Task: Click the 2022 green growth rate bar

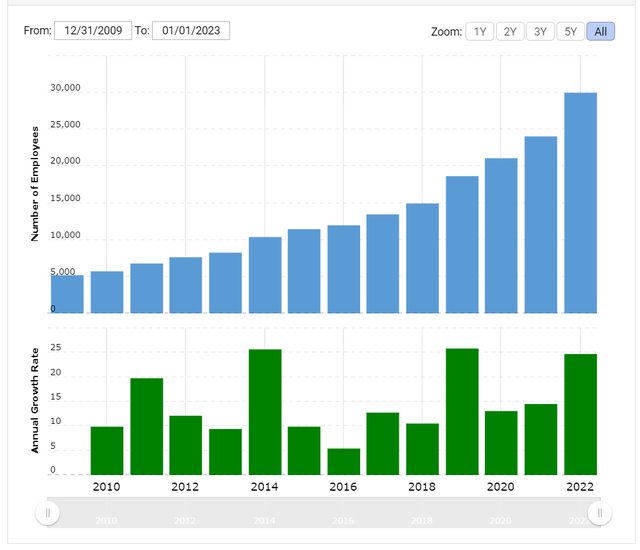Action: click(x=580, y=414)
